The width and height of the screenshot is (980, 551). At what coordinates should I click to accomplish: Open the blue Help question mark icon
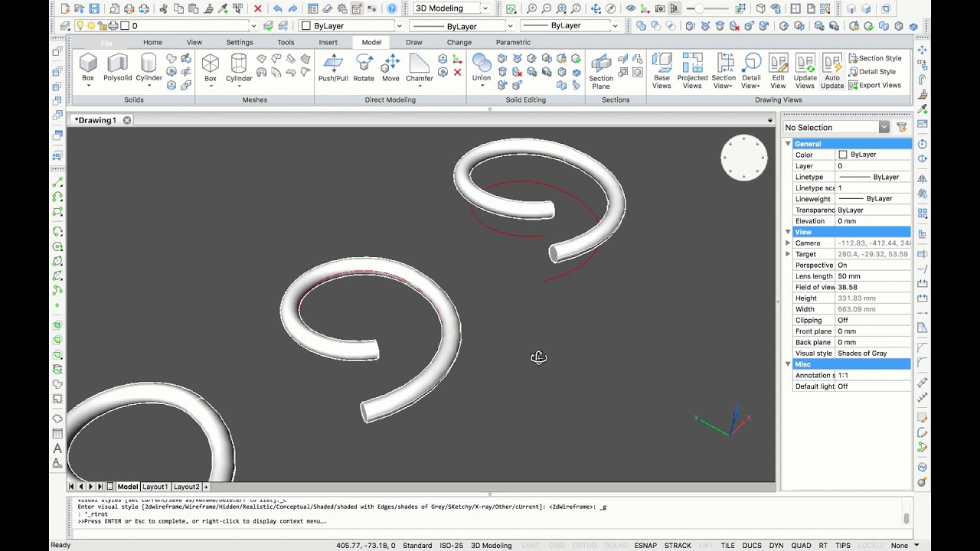click(x=392, y=8)
